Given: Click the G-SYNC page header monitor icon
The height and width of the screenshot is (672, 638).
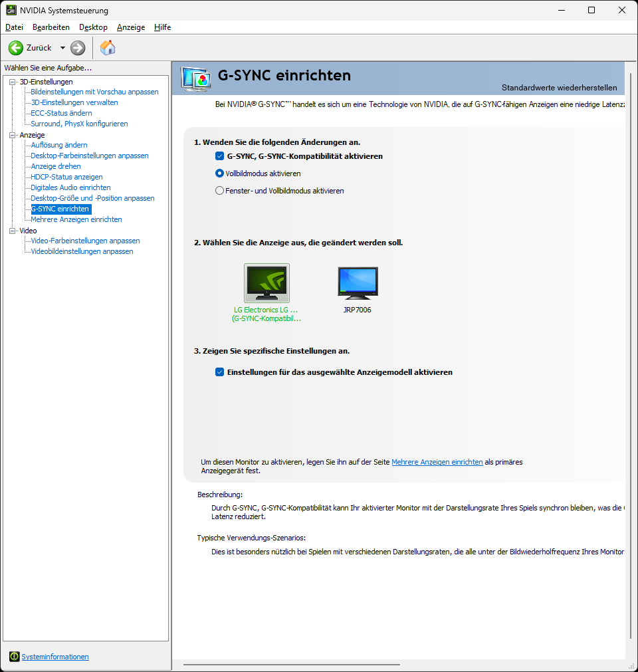Looking at the screenshot, I should tap(196, 79).
